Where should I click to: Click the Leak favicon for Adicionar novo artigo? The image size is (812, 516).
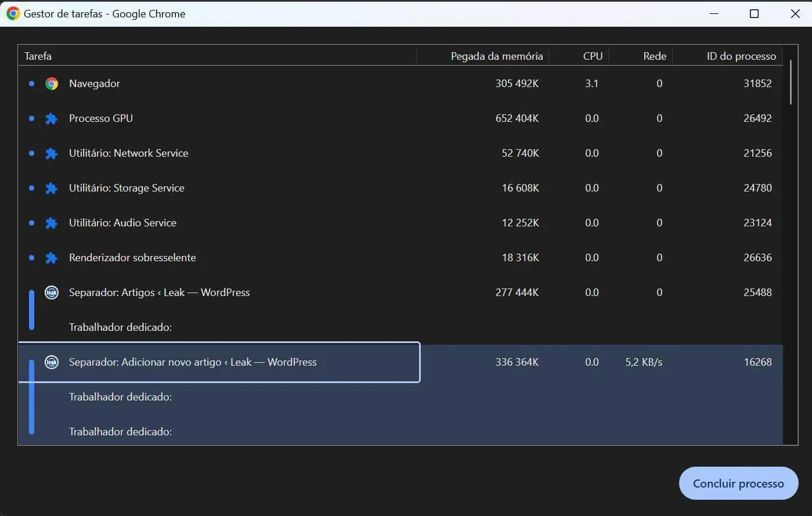(52, 362)
